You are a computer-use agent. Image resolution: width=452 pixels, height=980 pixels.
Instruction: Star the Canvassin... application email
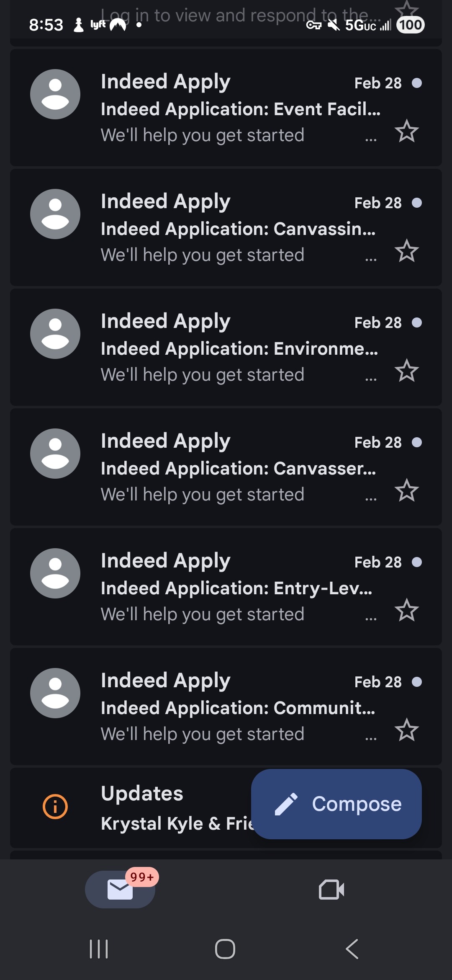(406, 251)
